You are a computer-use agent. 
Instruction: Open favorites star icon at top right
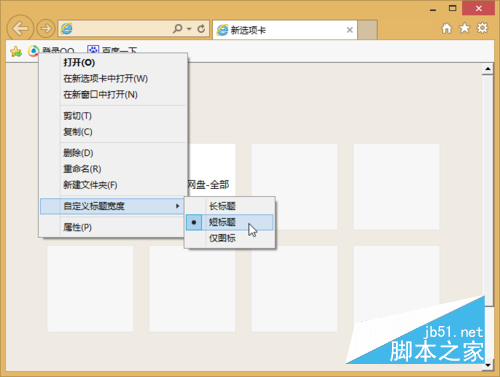[464, 28]
